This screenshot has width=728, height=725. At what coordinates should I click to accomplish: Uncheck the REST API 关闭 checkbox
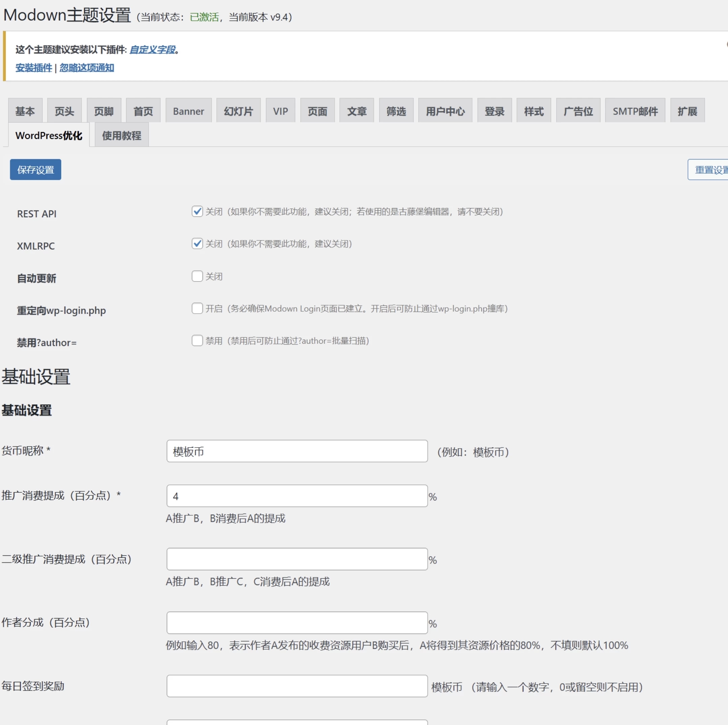tap(197, 211)
